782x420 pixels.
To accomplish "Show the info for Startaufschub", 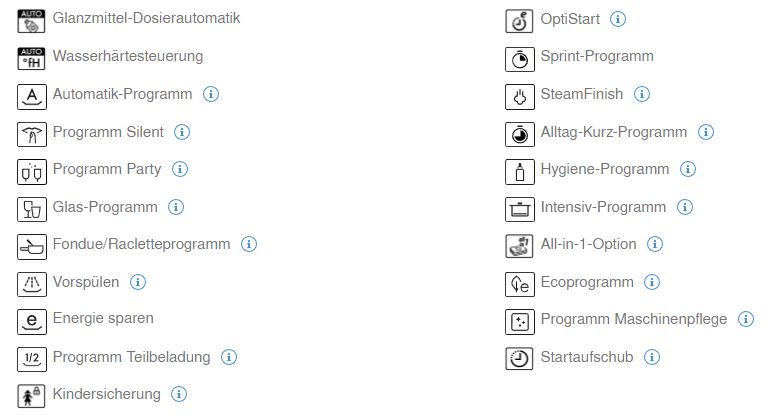I will click(x=652, y=357).
